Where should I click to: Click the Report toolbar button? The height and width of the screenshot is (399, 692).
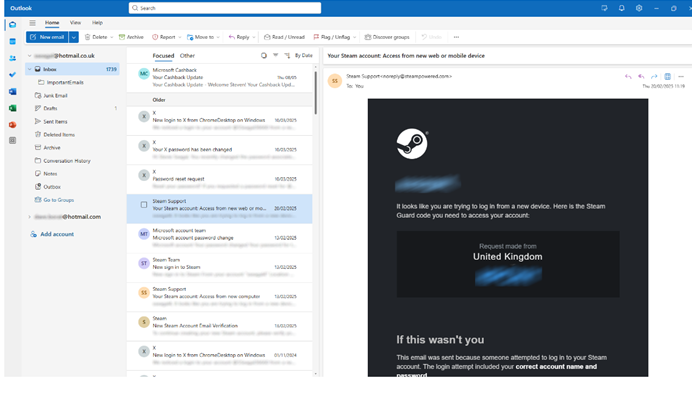(164, 37)
